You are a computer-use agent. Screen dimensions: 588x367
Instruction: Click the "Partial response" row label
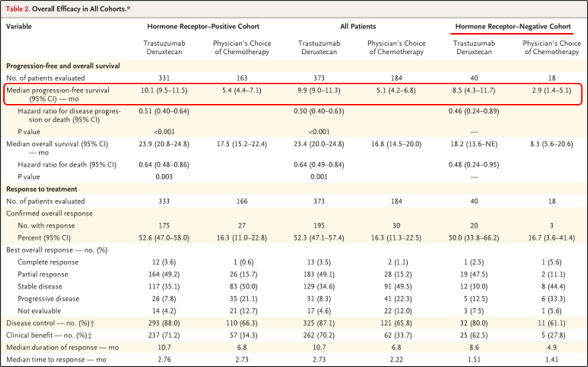tap(43, 274)
